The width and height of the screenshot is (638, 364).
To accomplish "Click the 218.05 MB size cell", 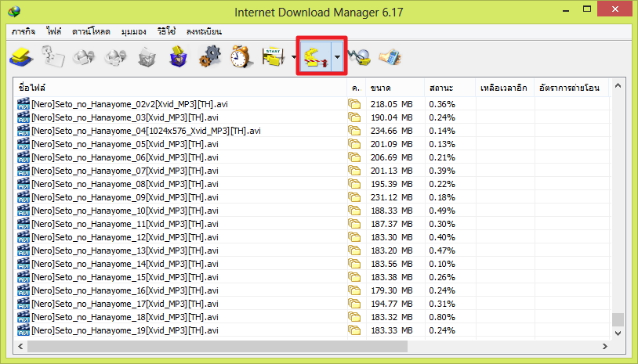I will (391, 104).
